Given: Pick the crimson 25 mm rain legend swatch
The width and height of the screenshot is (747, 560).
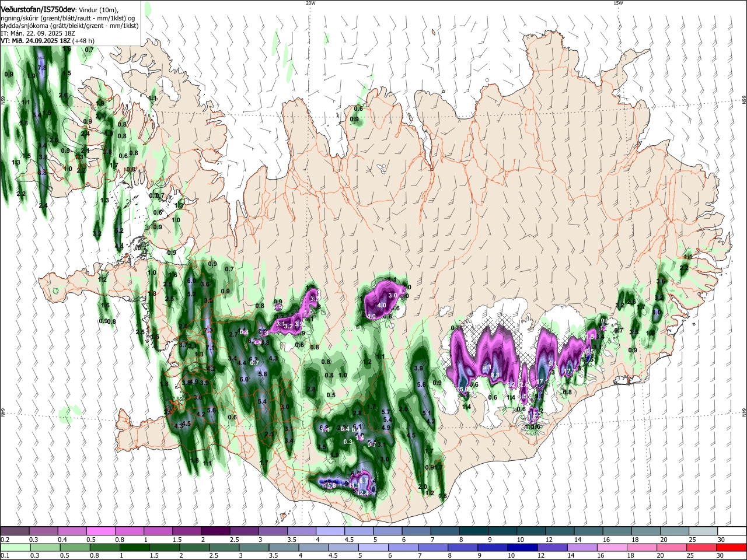Looking at the screenshot, I should coord(701,547).
